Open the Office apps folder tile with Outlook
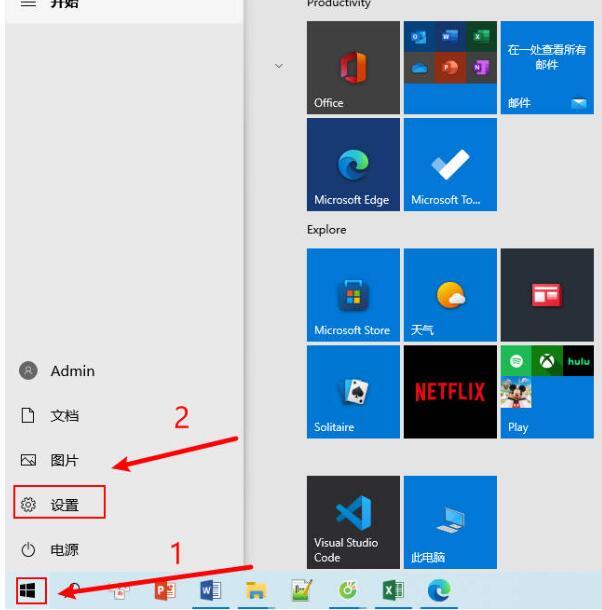602x610 pixels. pyautogui.click(x=450, y=67)
